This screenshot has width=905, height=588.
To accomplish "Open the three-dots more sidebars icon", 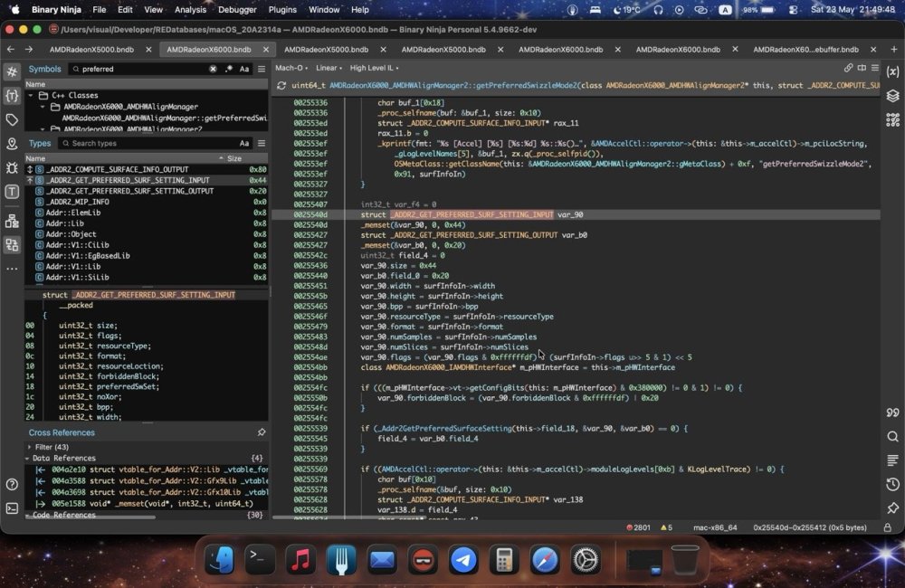I will (x=12, y=269).
